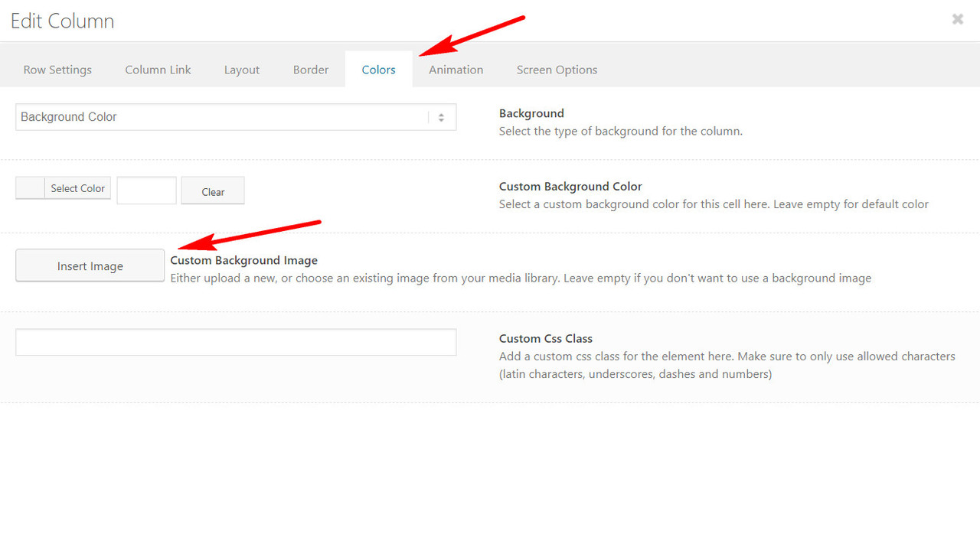Focus the Custom Css Class field
This screenshot has height=547, width=980.
pos(236,342)
